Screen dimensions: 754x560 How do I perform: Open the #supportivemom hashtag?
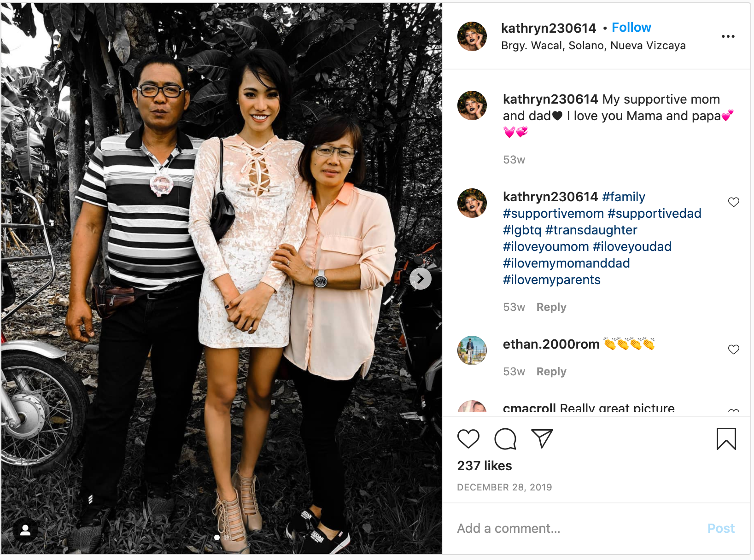click(x=553, y=213)
